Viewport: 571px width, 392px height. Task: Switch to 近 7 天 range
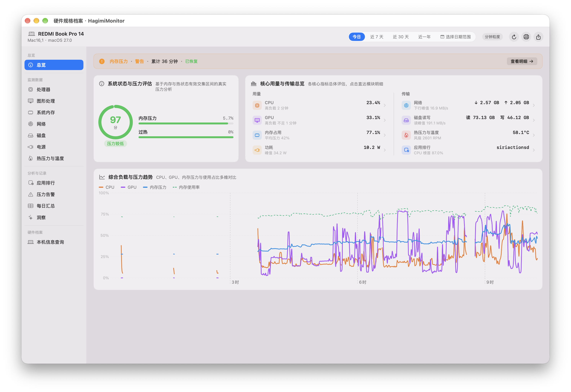[376, 37]
